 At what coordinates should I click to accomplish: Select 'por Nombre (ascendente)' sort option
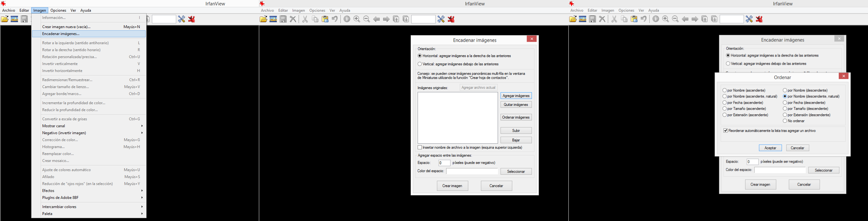tap(725, 90)
